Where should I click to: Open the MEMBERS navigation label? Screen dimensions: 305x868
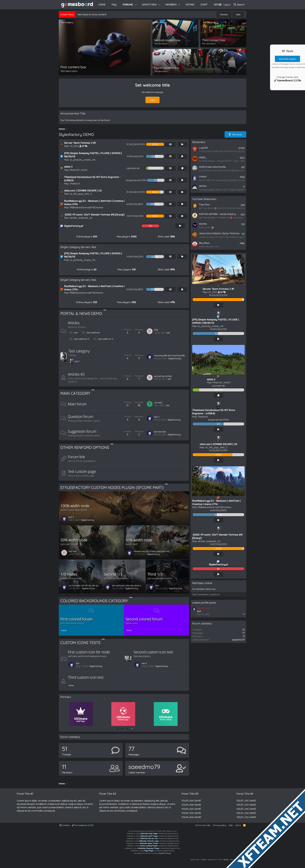pyautogui.click(x=171, y=5)
